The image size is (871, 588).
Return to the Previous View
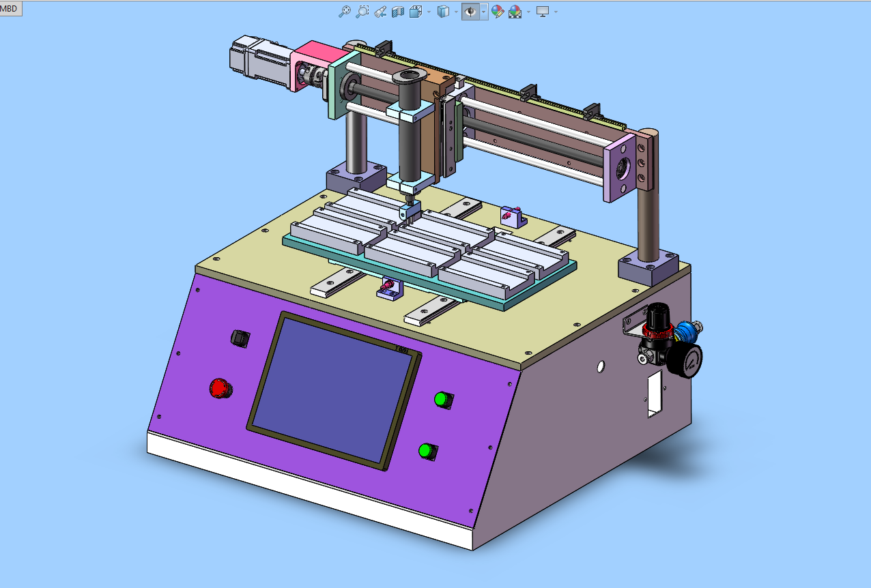380,12
